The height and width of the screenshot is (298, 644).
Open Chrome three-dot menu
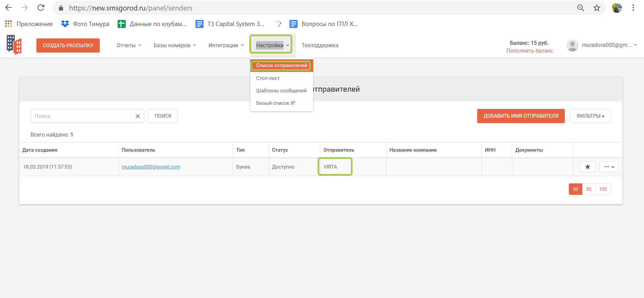(x=633, y=8)
